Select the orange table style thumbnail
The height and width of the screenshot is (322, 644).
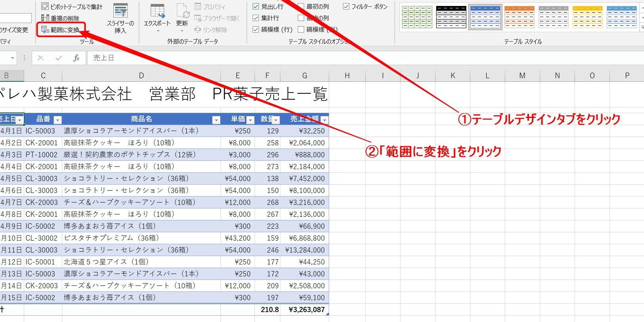pyautogui.click(x=519, y=17)
